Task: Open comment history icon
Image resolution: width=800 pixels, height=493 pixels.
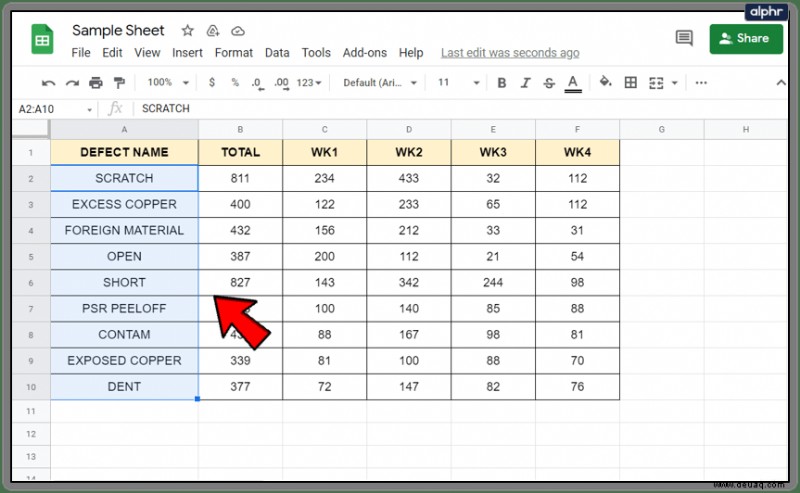Action: (684, 38)
